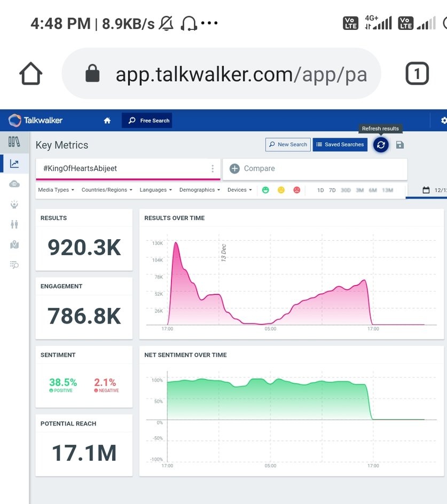Screen dimensions: 447x504
Task: Tap the 4G+ signal strength indicator
Action: [x=378, y=22]
